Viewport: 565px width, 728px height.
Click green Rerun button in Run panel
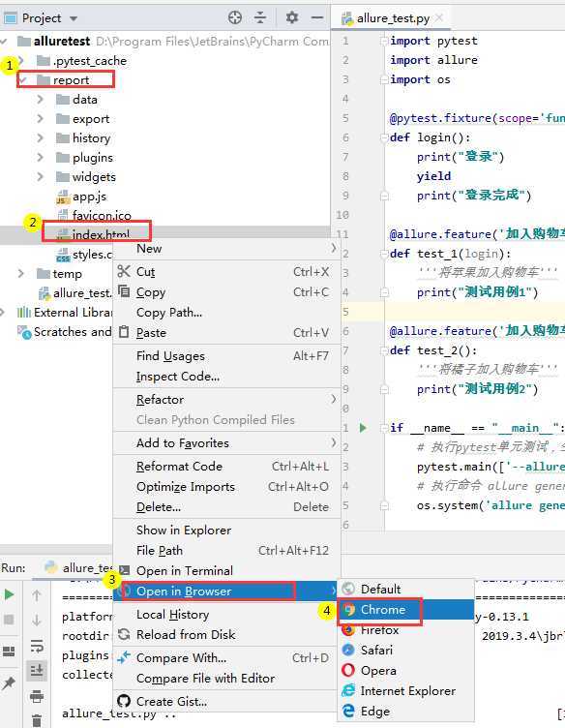click(x=9, y=594)
